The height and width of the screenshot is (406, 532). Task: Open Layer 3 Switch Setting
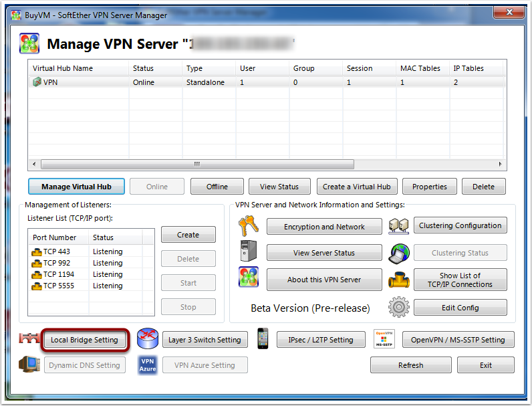[205, 340]
